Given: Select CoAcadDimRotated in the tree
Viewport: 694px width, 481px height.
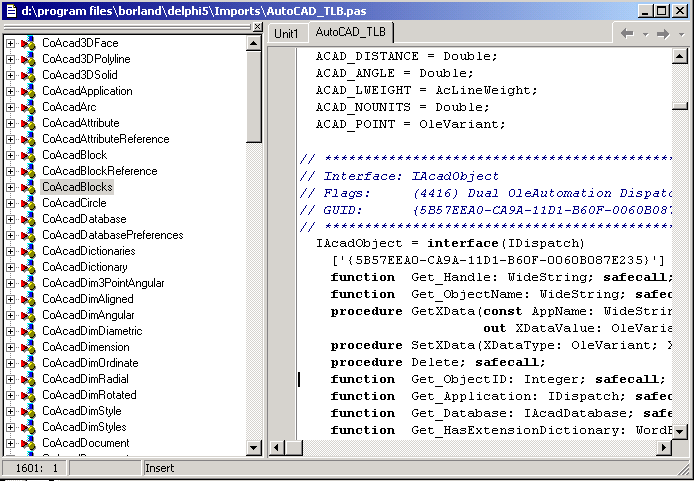Looking at the screenshot, I should [x=89, y=395].
